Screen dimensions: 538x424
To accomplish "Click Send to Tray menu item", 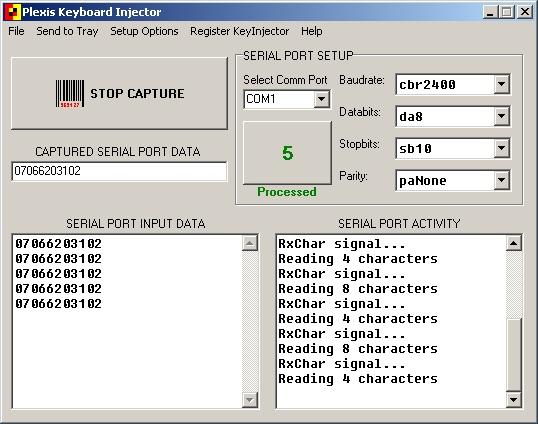I will tap(67, 31).
